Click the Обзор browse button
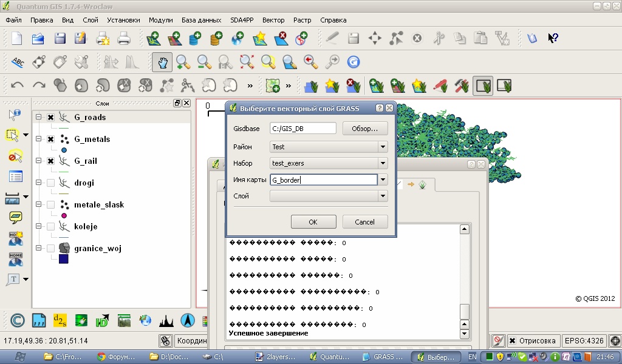This screenshot has height=364, width=622. 365,129
